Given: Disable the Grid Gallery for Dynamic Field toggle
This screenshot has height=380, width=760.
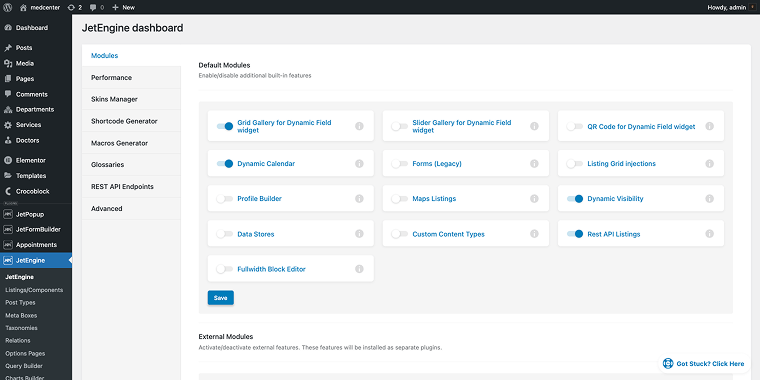Looking at the screenshot, I should pyautogui.click(x=225, y=126).
